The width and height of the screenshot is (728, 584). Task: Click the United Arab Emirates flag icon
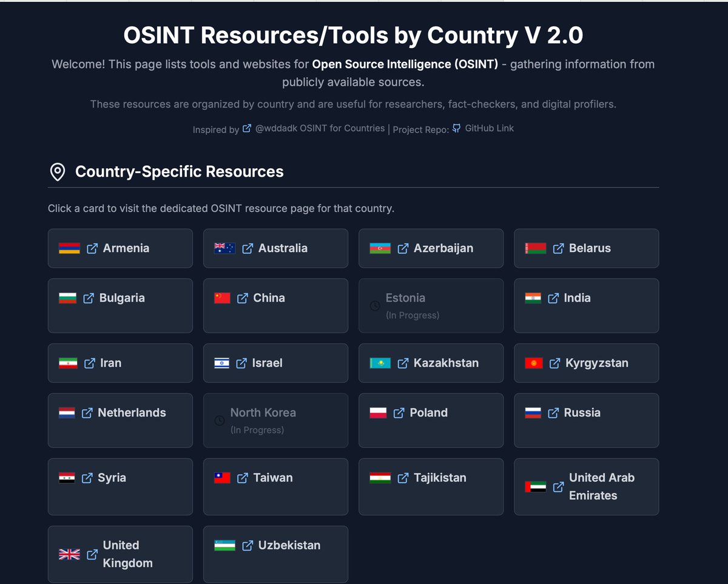coord(536,487)
